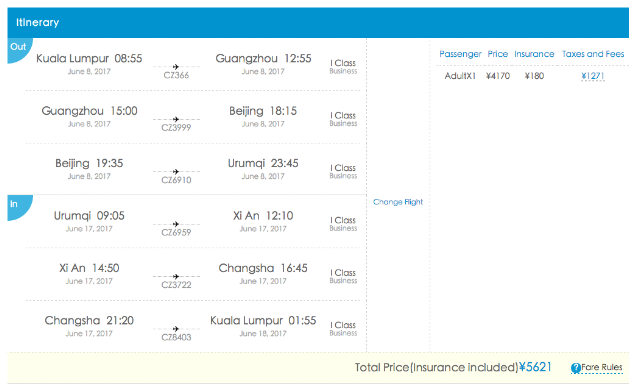
Task: Click the airplane icon above CZ6910
Action: pos(176,171)
